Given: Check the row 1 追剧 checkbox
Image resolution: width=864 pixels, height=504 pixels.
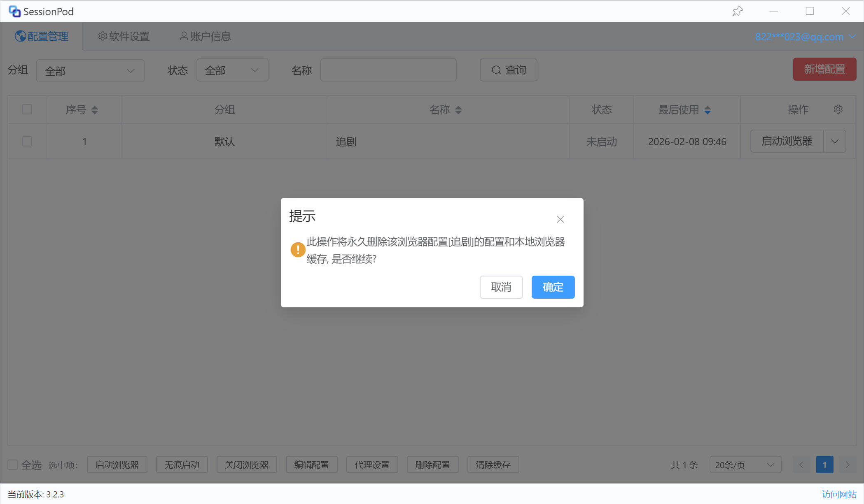Looking at the screenshot, I should coord(27,142).
